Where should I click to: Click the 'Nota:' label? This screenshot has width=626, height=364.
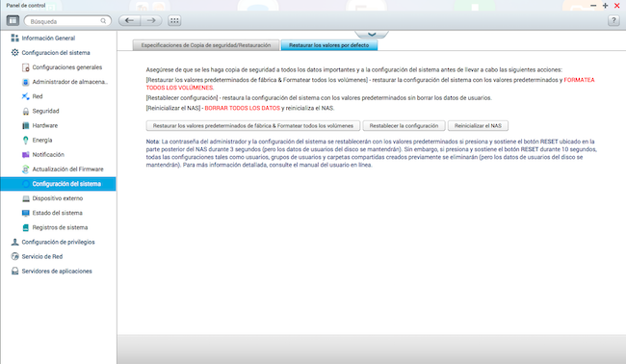[153, 142]
